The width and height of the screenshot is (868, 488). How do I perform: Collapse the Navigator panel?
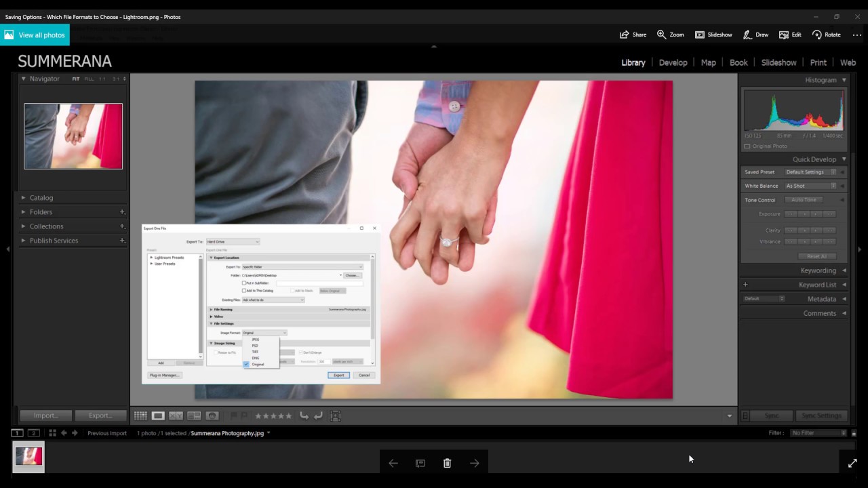coord(23,79)
